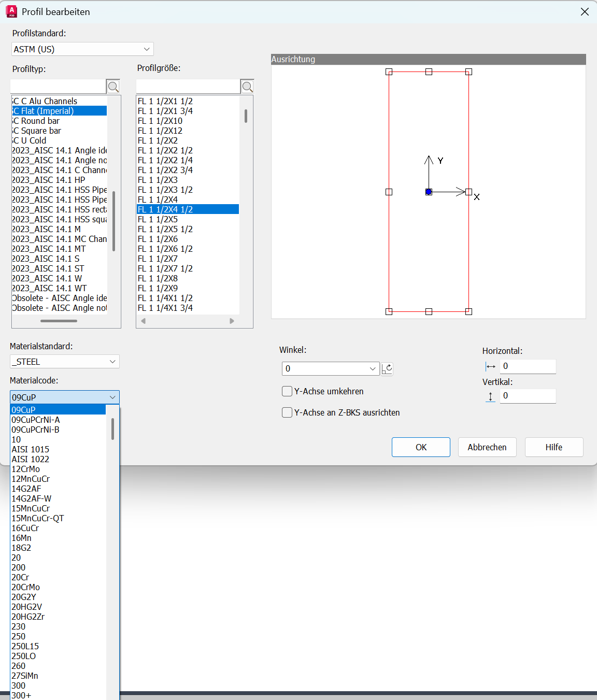This screenshot has width=597, height=700.
Task: Select profile size FL 1 1/2X12
Action: tap(188, 131)
